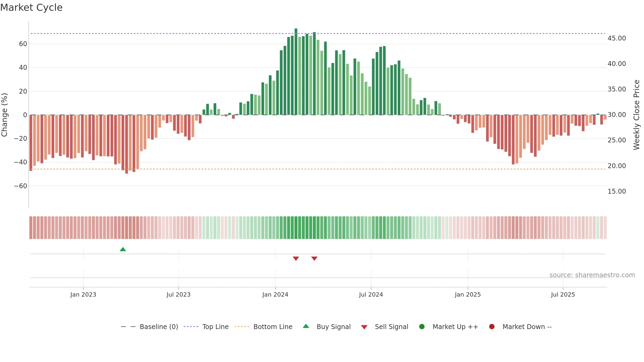
Task: Click the Jan 2024 axis label
Action: pyautogui.click(x=275, y=294)
